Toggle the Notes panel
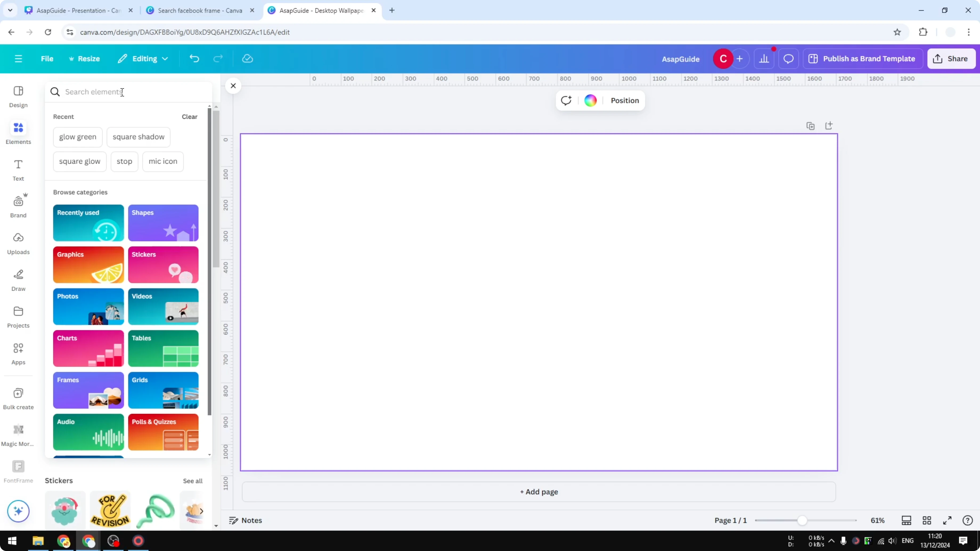980x551 pixels. [245, 520]
